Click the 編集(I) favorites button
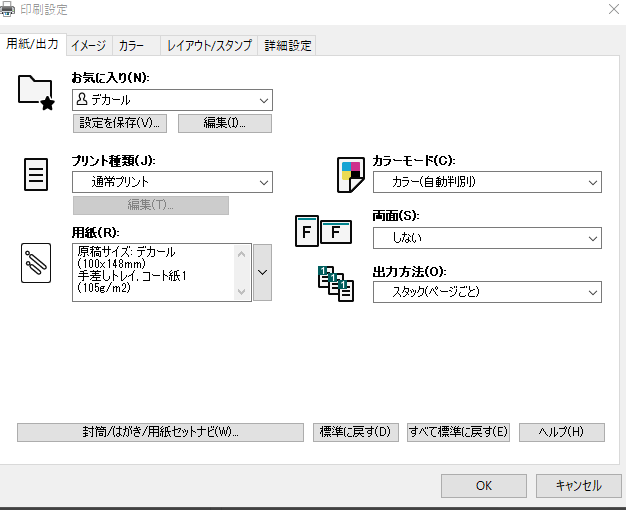Screen dimensions: 626x510 (x=225, y=123)
